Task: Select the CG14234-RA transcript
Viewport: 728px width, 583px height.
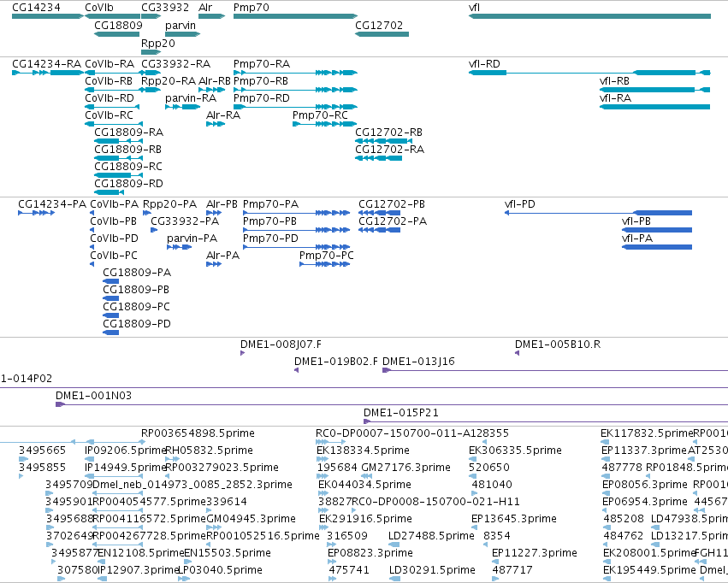Action: 48,73
